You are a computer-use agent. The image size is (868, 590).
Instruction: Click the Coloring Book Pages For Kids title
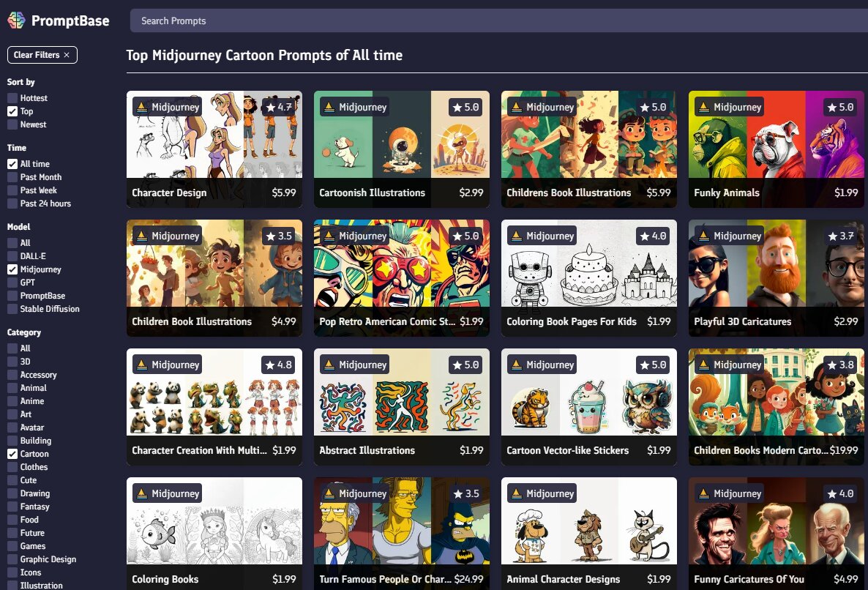pos(572,321)
